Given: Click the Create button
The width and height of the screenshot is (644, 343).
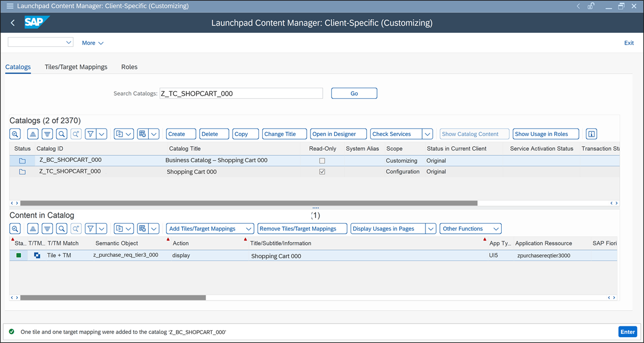Looking at the screenshot, I should (x=181, y=134).
